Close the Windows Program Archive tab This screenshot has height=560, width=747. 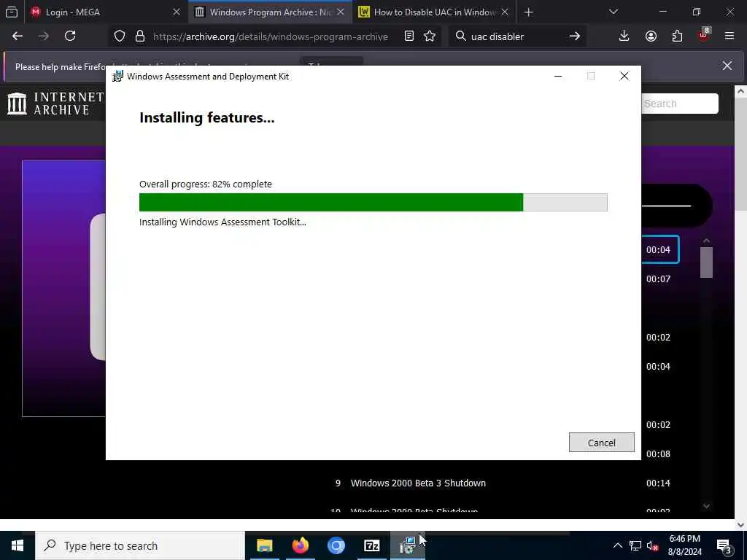pos(341,12)
